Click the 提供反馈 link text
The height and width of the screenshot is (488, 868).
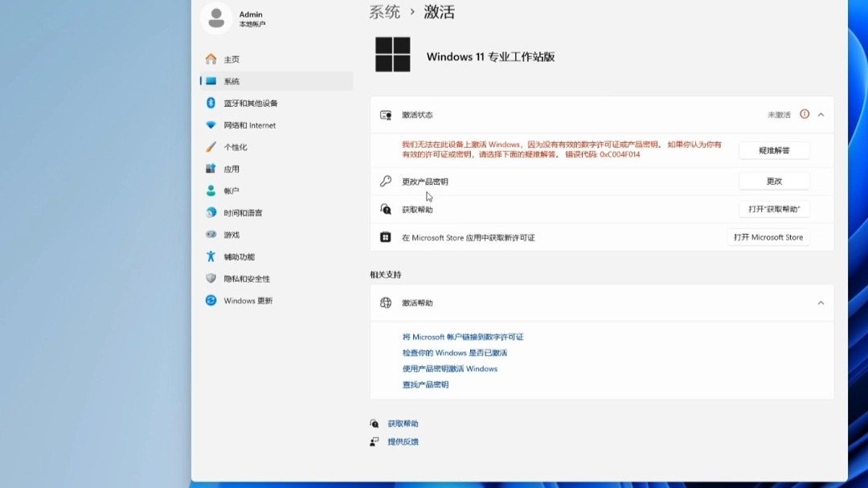click(403, 441)
